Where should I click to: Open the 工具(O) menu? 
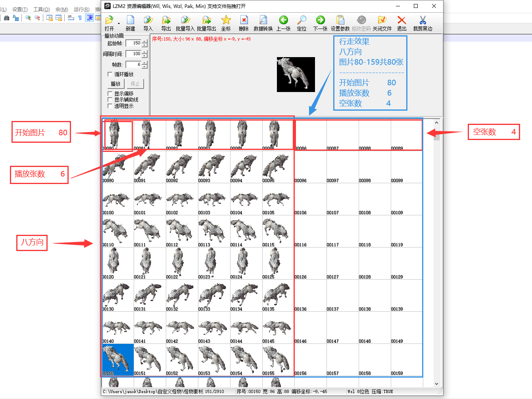tap(41, 9)
